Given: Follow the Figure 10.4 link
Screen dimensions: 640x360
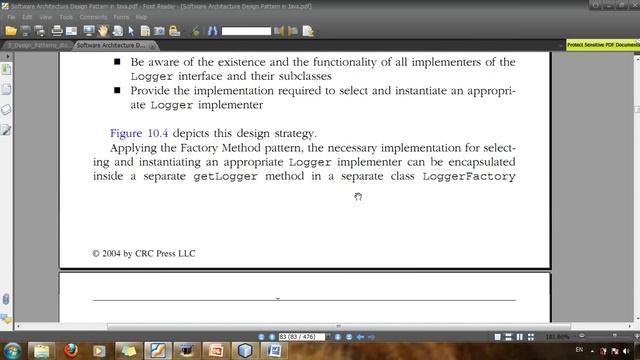Looking at the screenshot, I should click(139, 133).
